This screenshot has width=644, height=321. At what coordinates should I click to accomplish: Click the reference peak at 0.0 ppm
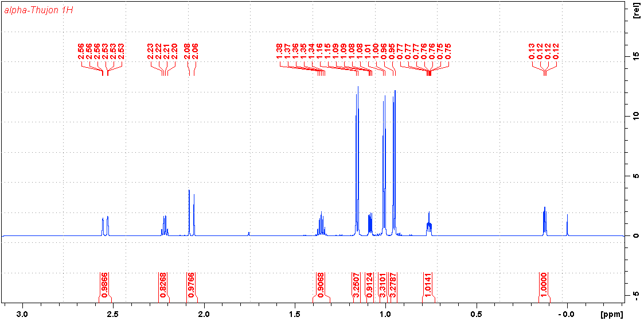(567, 225)
